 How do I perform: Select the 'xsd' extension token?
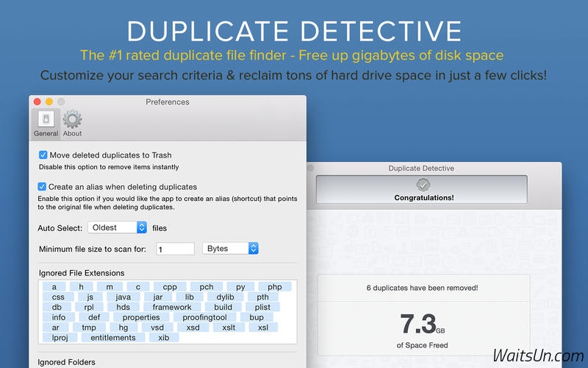193,328
